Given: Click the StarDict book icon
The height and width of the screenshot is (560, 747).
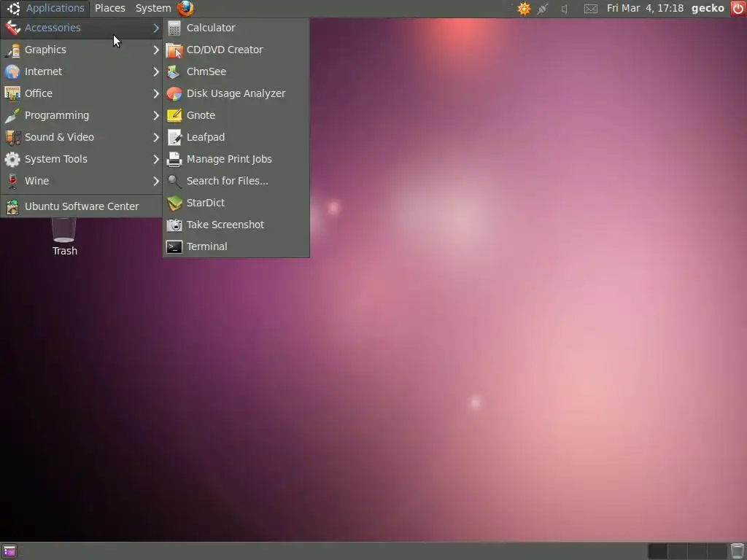Looking at the screenshot, I should tap(174, 203).
